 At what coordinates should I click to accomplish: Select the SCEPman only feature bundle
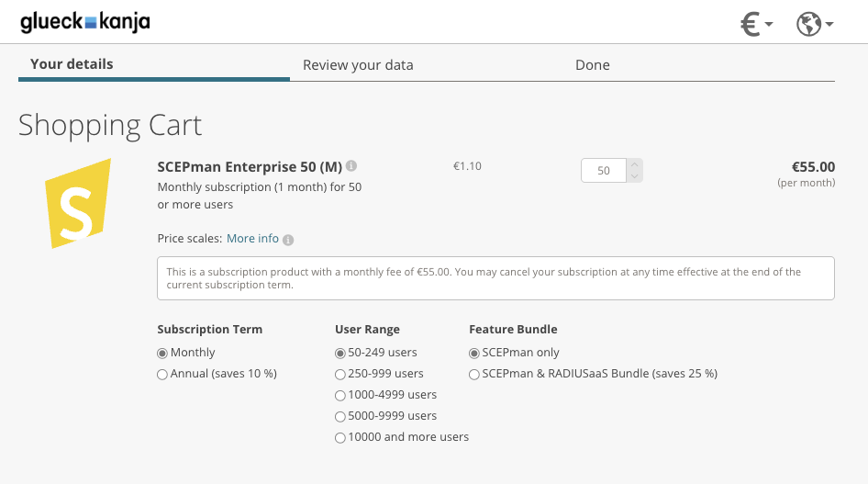point(474,353)
